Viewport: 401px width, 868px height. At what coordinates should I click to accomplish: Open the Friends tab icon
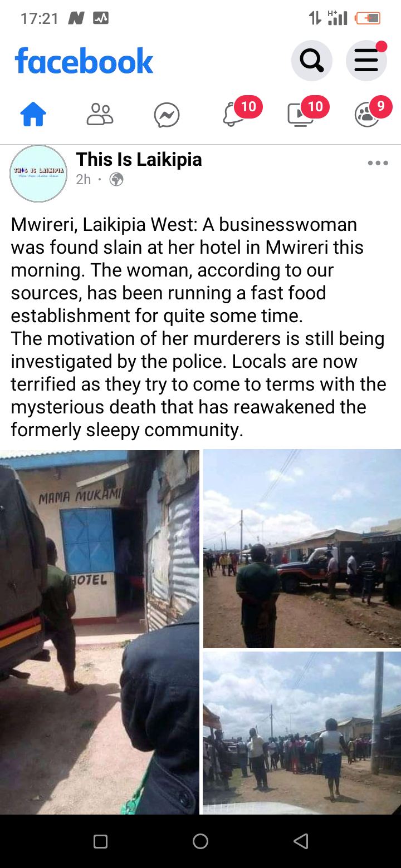[x=100, y=115]
